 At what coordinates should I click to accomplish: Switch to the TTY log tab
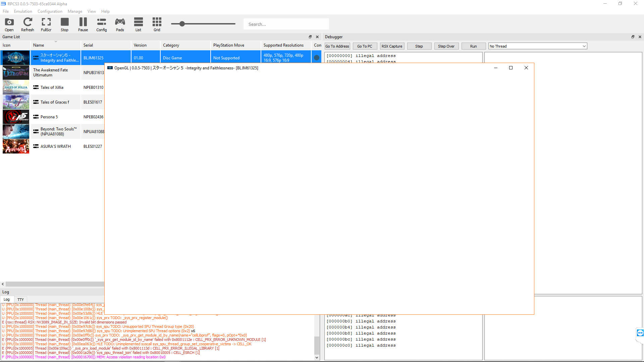click(20, 300)
